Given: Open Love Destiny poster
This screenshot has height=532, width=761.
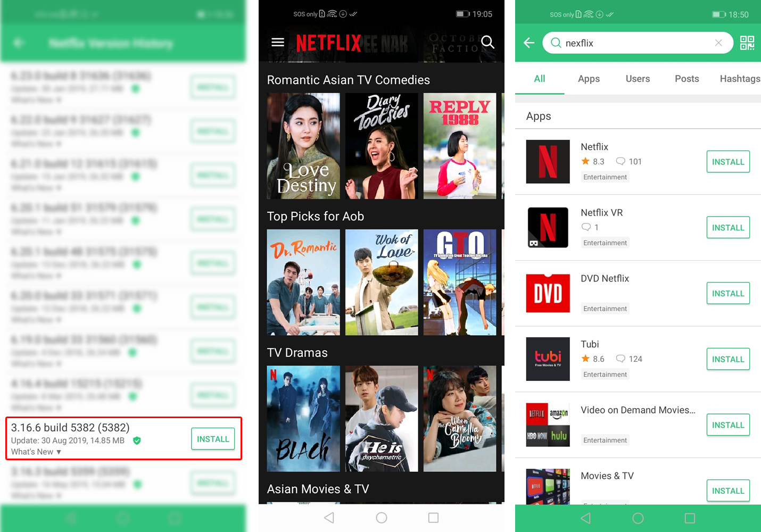Looking at the screenshot, I should pyautogui.click(x=303, y=146).
